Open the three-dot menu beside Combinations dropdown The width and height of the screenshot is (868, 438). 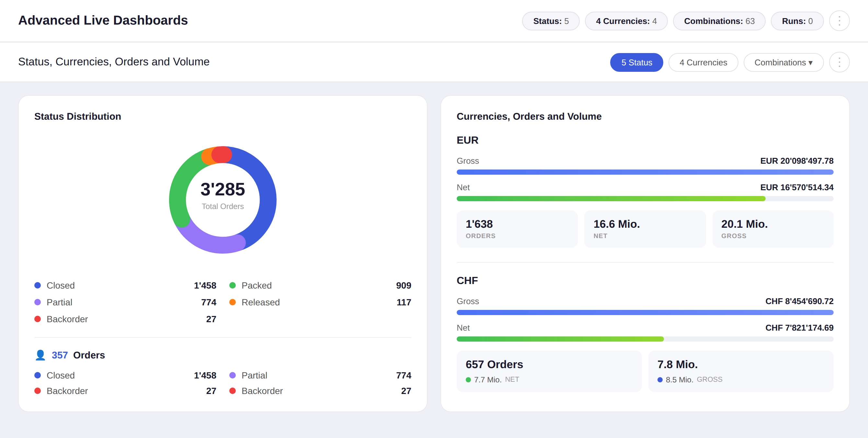tap(839, 62)
